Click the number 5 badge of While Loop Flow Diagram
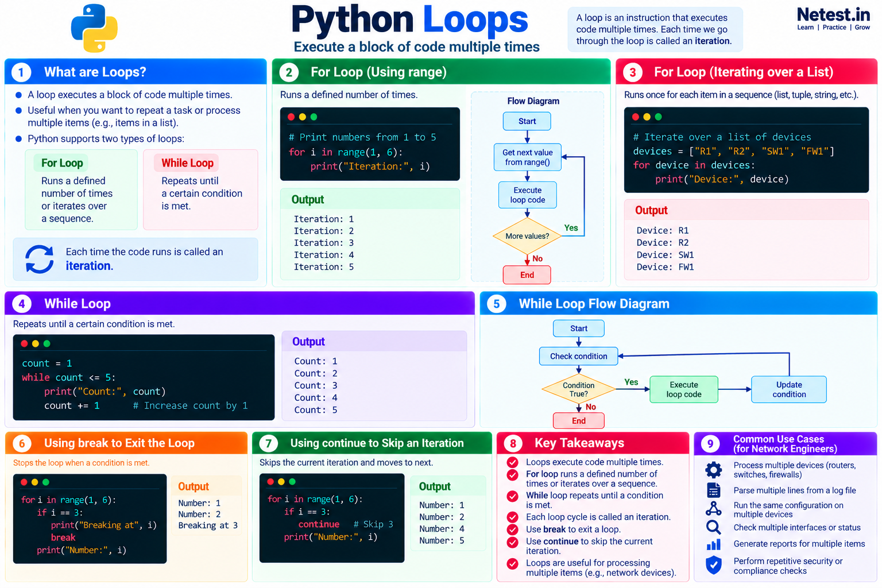Screen dimensions: 882x588 pos(497,304)
